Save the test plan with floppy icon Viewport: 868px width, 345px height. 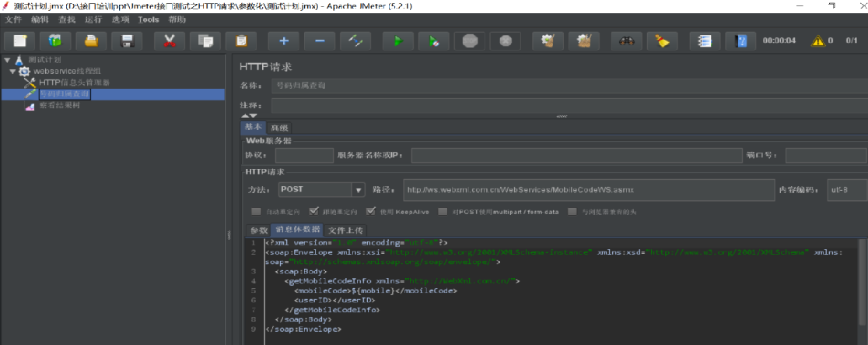[128, 41]
